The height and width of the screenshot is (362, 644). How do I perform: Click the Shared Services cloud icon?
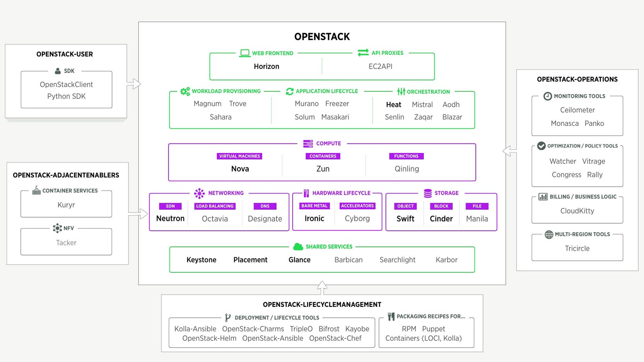tap(298, 247)
